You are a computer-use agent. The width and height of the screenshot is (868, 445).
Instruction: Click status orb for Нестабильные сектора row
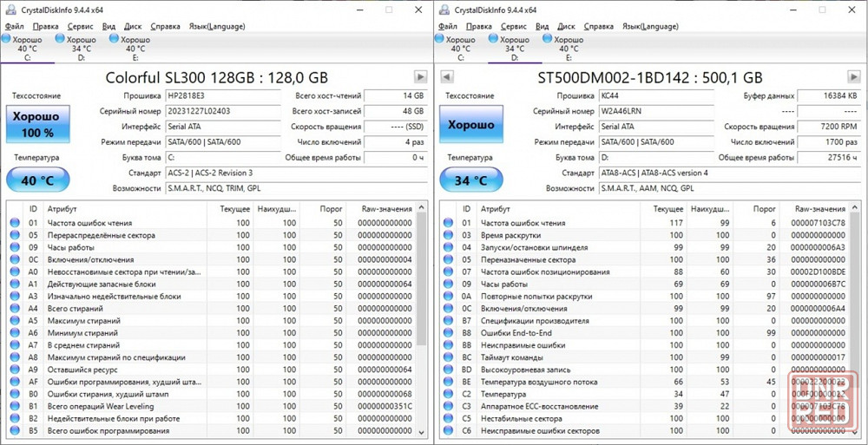[x=449, y=418]
